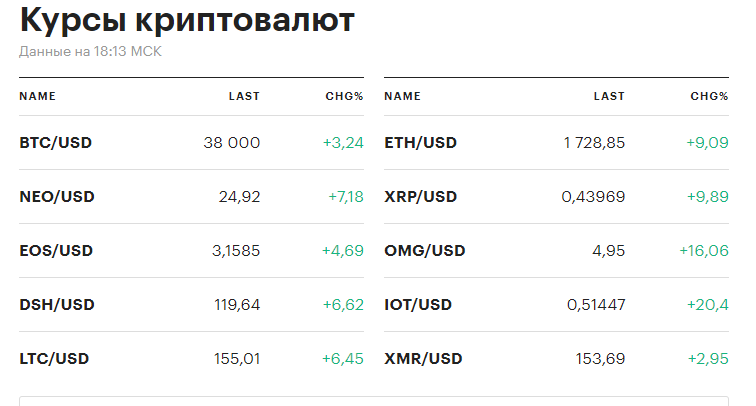756x406 pixels.
Task: Open IOT/USD quote details
Action: [x=418, y=305]
